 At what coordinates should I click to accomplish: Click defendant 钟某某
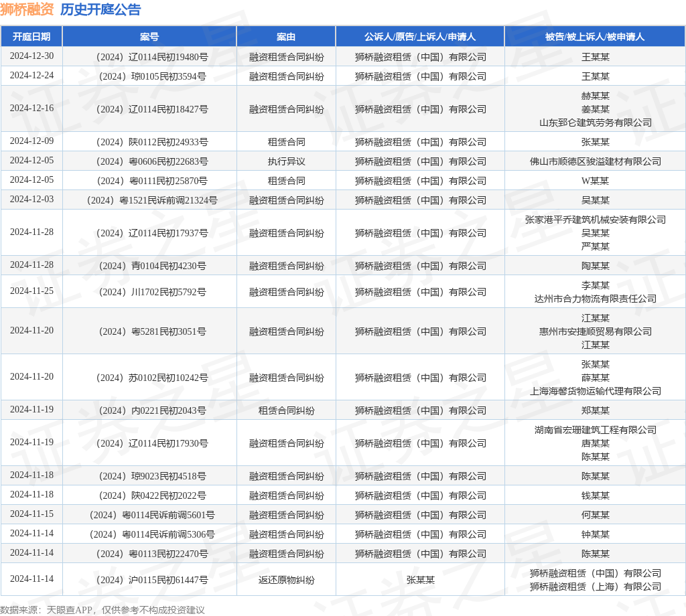pos(596,534)
